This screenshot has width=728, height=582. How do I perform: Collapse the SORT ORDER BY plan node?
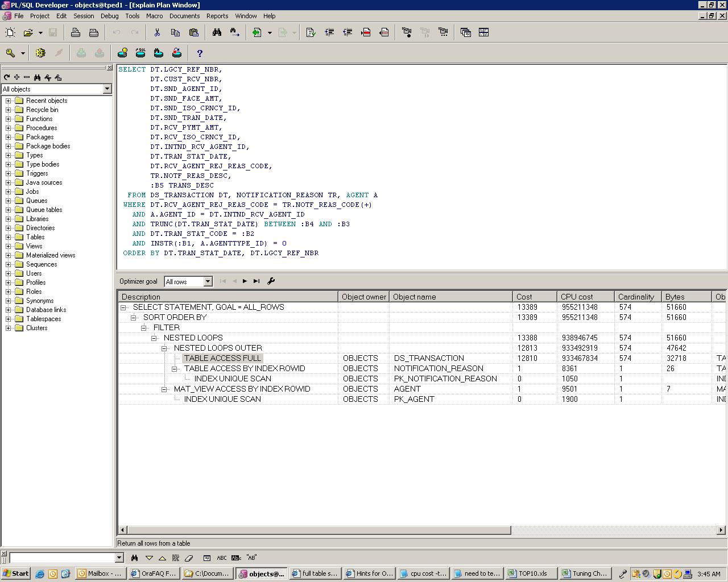pyautogui.click(x=134, y=318)
